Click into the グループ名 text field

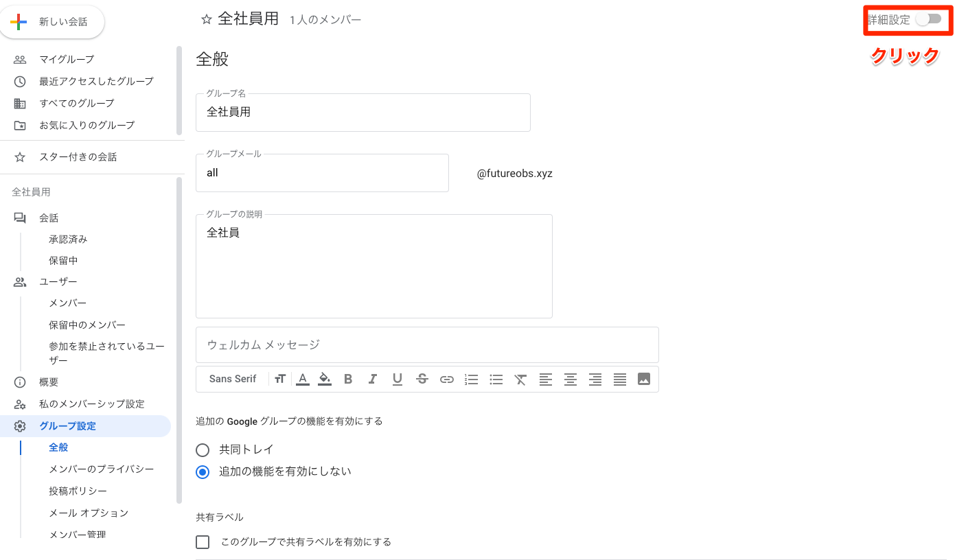click(363, 113)
